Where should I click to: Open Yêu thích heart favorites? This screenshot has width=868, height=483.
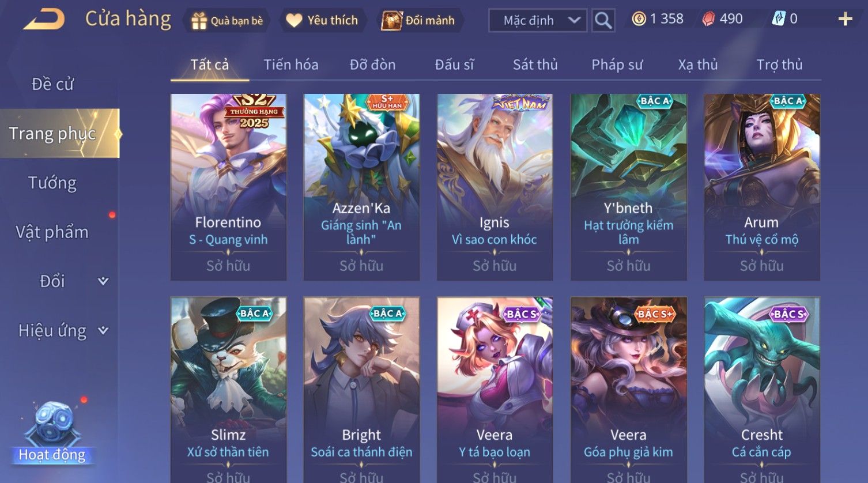click(x=294, y=21)
